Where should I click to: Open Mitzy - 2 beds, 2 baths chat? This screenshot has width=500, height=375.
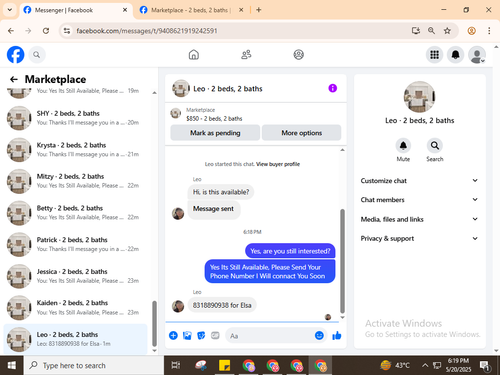tap(76, 181)
